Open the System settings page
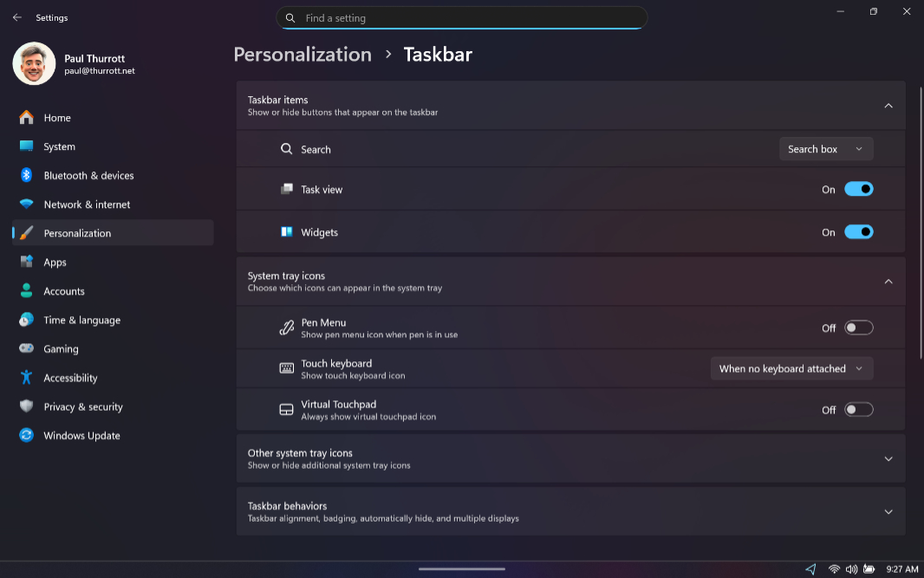Viewport: 924px width, 578px height. 59,146
